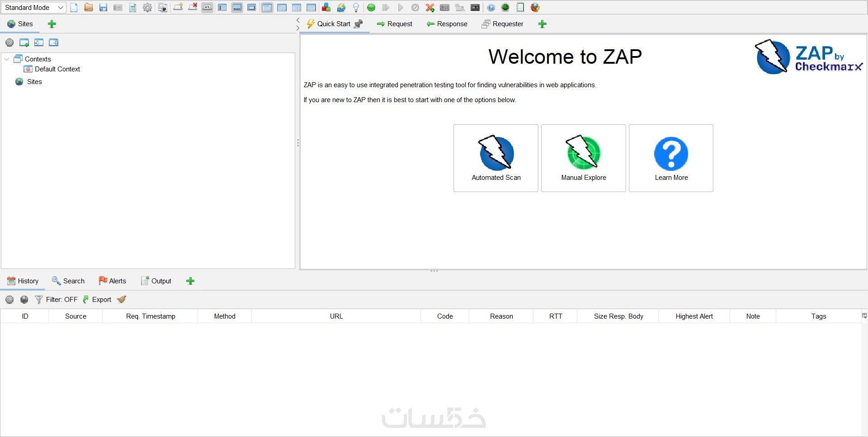The width and height of the screenshot is (868, 437).
Task: Click the Learn More button
Action: coord(671,158)
